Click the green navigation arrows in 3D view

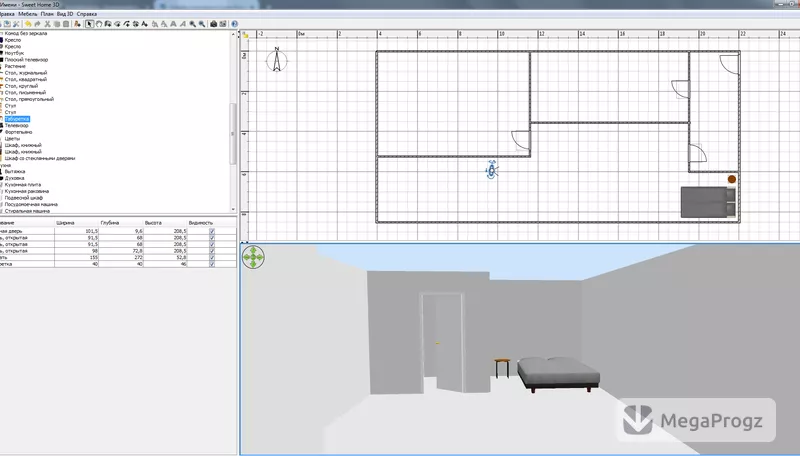(x=254, y=258)
